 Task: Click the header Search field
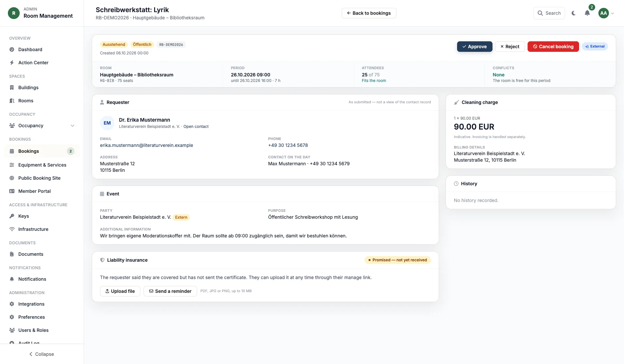pos(549,13)
